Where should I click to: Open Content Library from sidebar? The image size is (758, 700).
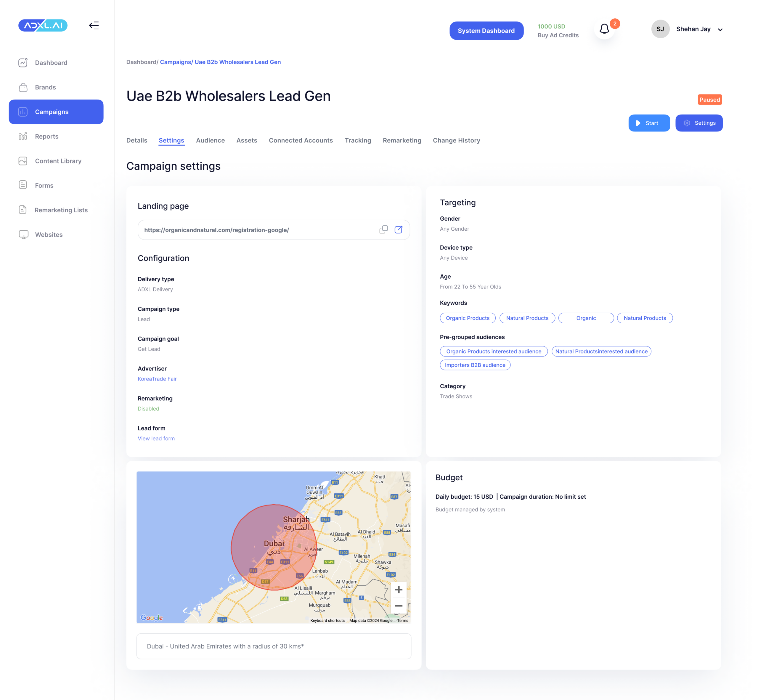(x=58, y=161)
